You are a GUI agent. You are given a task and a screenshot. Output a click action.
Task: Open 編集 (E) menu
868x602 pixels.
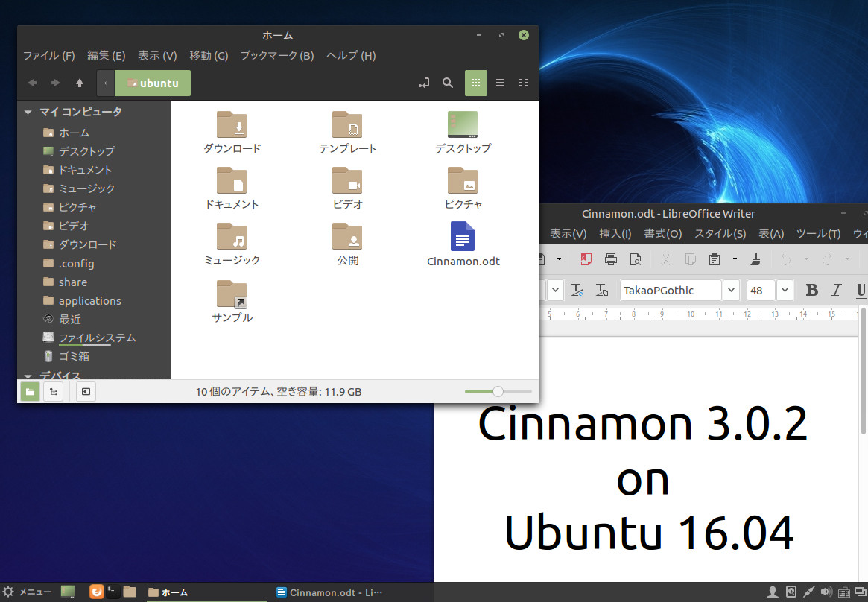point(107,55)
